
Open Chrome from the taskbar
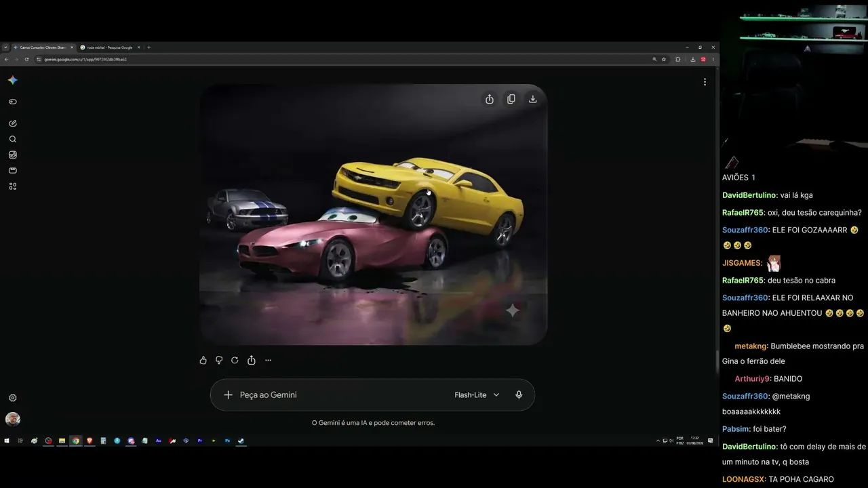coord(76,441)
